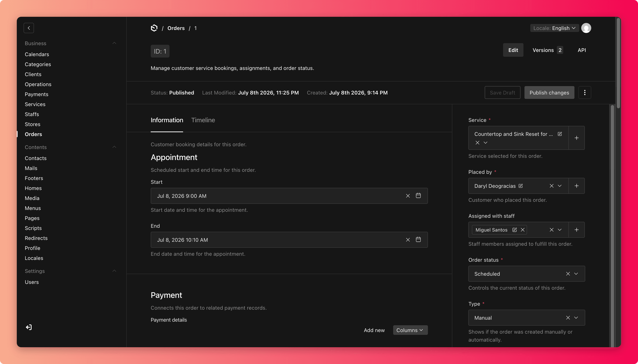Add a new Placed by client
Viewport: 638px width, 364px height.
576,186
